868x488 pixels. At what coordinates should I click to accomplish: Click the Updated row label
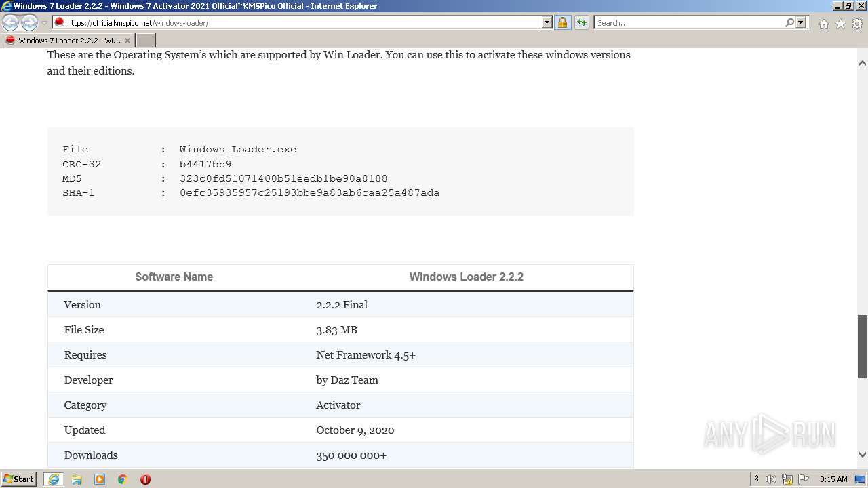point(85,430)
